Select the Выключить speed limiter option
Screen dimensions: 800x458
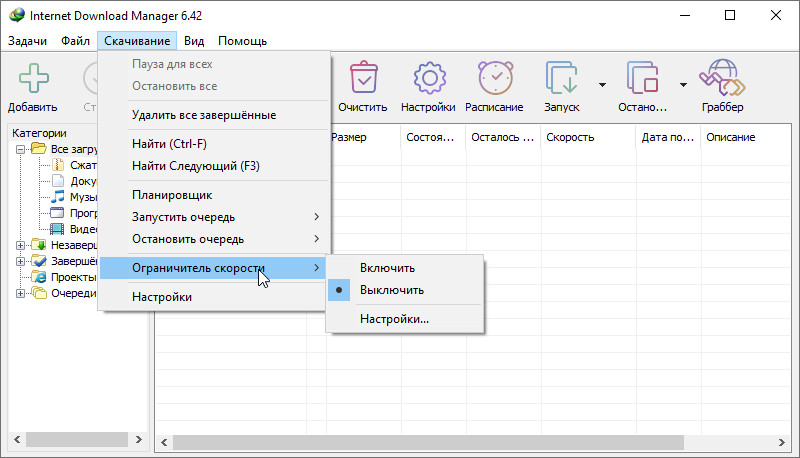(x=391, y=290)
